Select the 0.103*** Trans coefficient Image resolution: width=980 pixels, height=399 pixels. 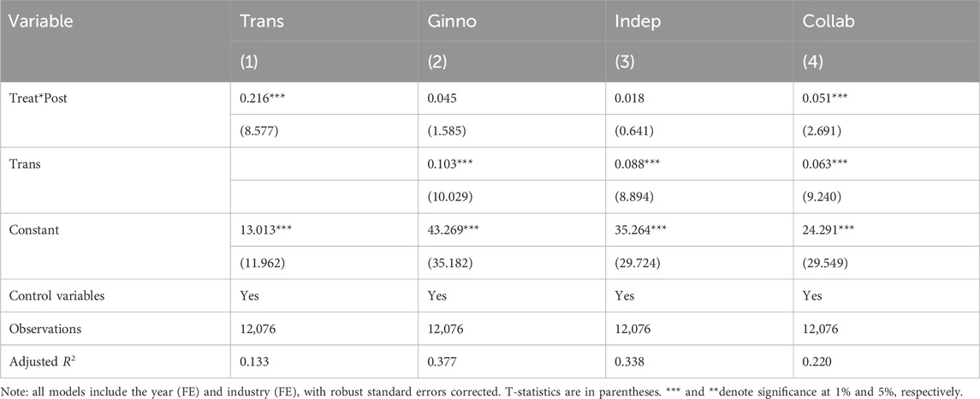453,164
